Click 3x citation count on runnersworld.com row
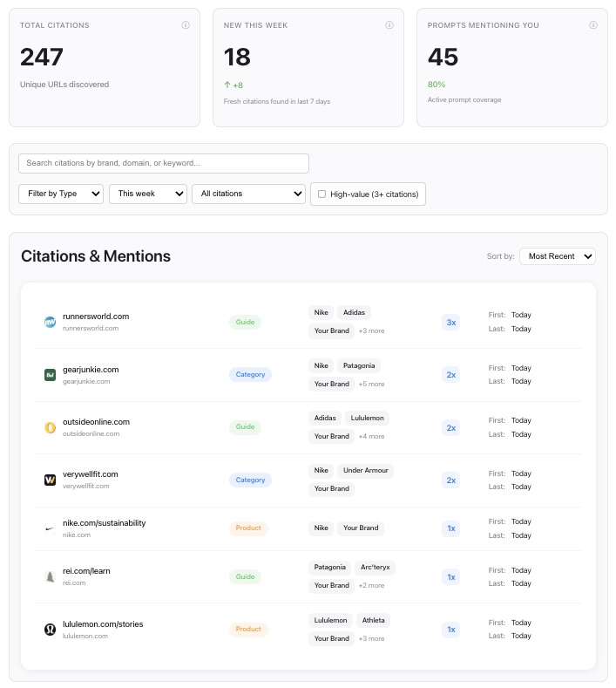The image size is (616, 688). click(451, 323)
